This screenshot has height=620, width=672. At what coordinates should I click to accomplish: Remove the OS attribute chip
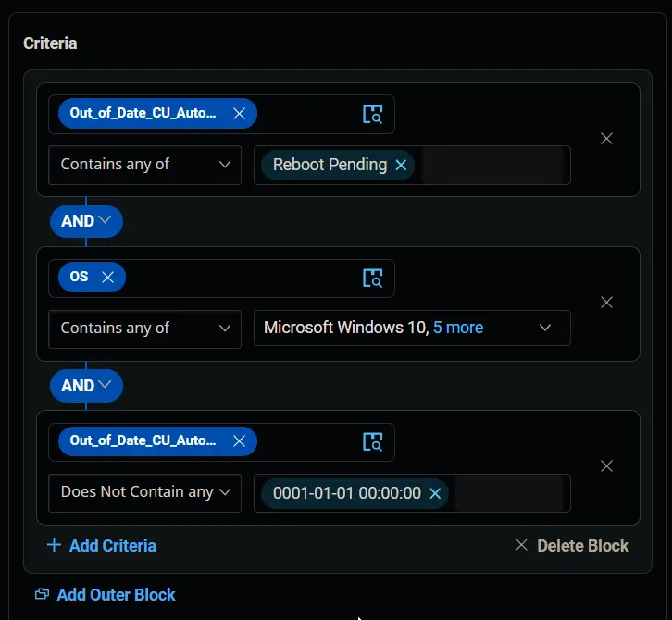pyautogui.click(x=107, y=278)
